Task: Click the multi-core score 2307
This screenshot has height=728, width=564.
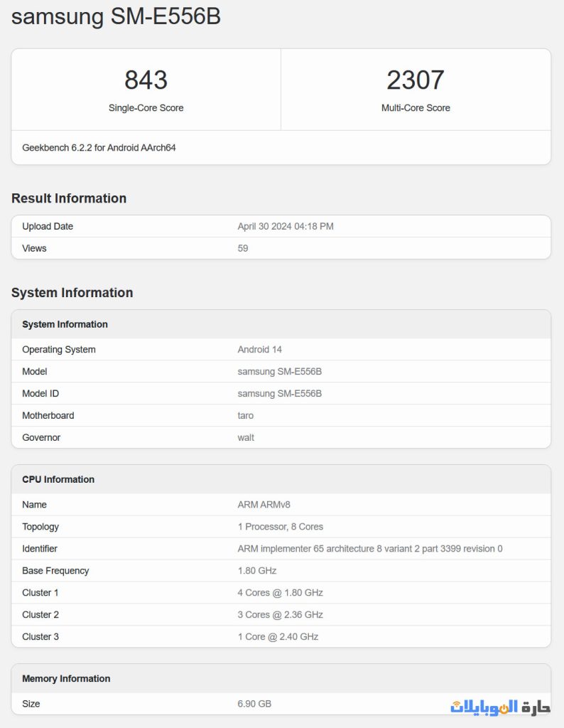Action: click(x=416, y=80)
